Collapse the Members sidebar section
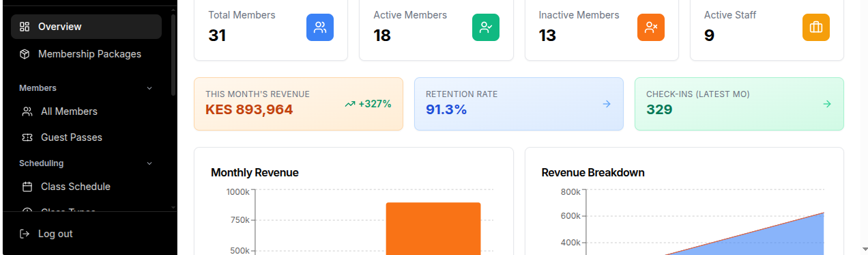Image resolution: width=868 pixels, height=255 pixels. coord(149,88)
